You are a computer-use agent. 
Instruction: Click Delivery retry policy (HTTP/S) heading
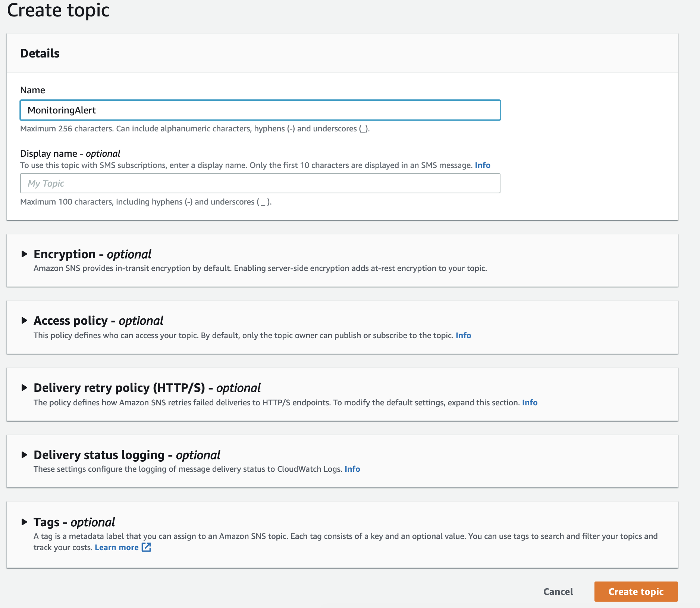(x=147, y=388)
